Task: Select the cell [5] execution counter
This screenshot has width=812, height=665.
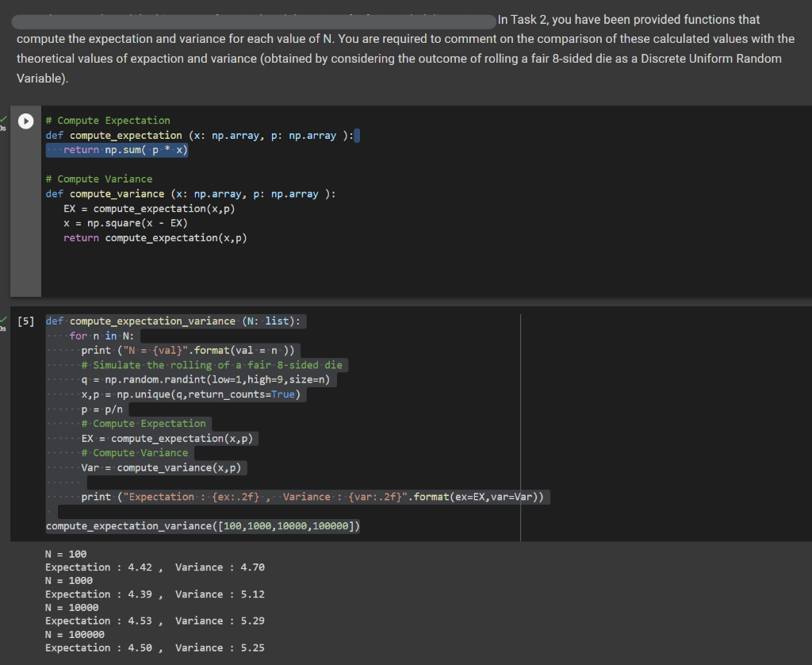Action: pyautogui.click(x=26, y=321)
